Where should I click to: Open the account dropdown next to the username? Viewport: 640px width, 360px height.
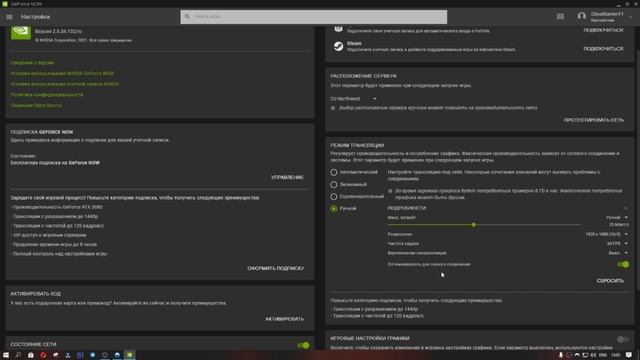click(631, 17)
